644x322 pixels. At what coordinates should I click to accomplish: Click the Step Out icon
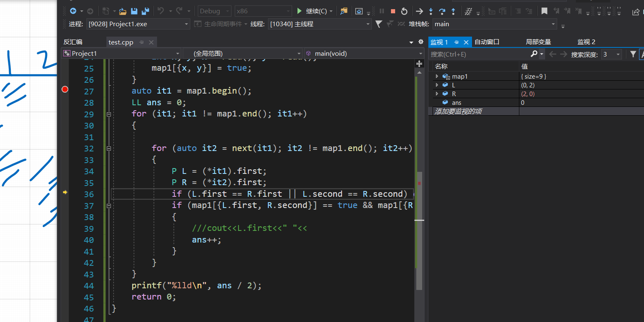[x=453, y=11]
